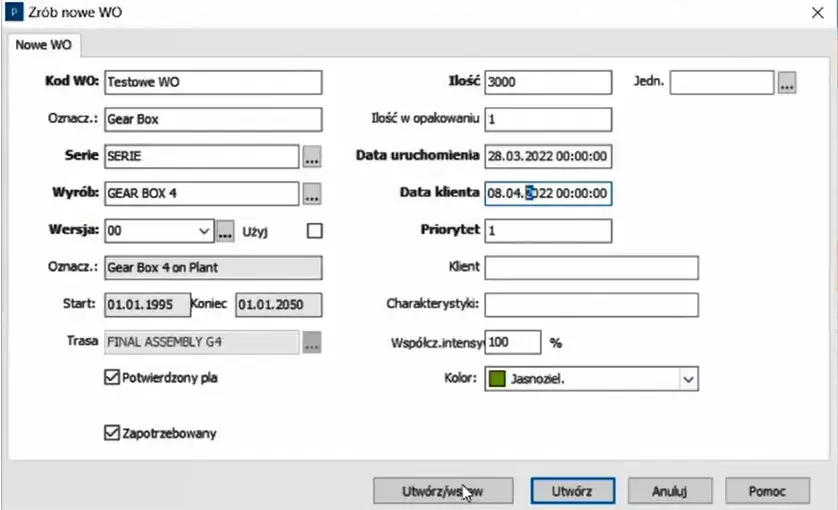Screen dimensions: 838x510
Task: Toggle the Użyj checkbox
Action: pos(315,231)
